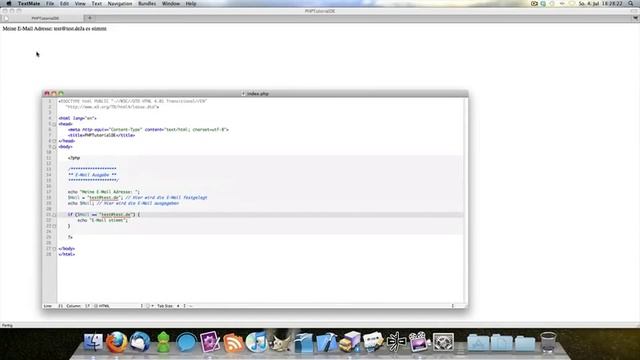Screen dimensions: 640x360
Task: Click the closing '</html>' tag line
Action: [x=67, y=254]
